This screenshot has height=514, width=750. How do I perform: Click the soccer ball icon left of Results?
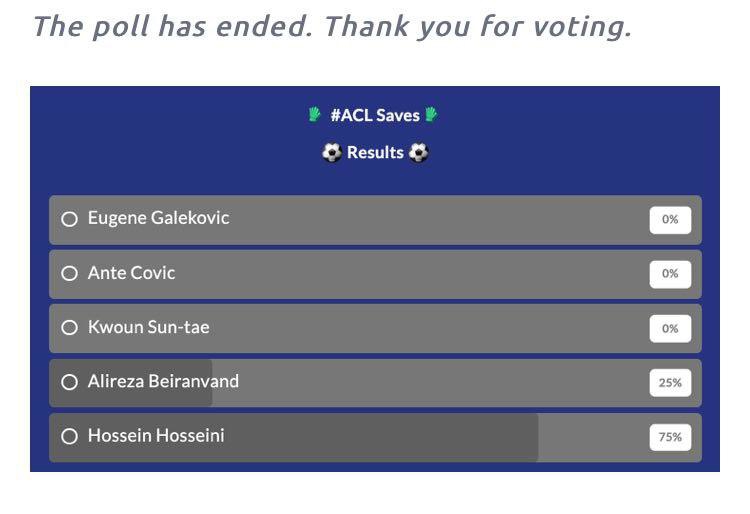[x=331, y=153]
